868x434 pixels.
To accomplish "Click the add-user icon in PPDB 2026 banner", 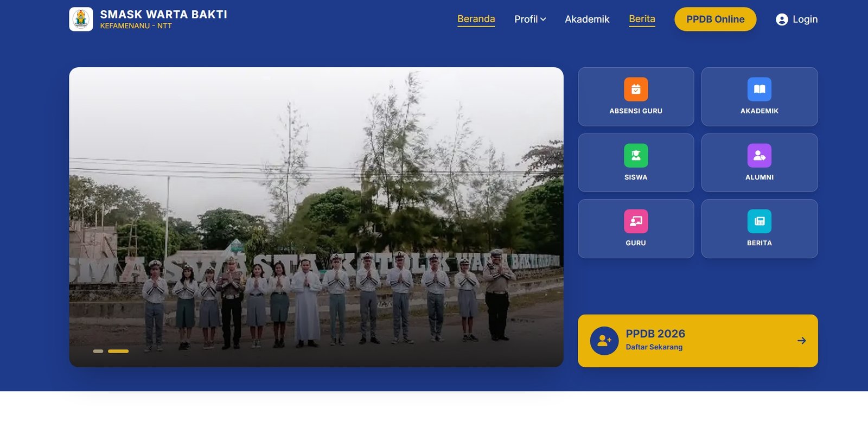I will 604,341.
